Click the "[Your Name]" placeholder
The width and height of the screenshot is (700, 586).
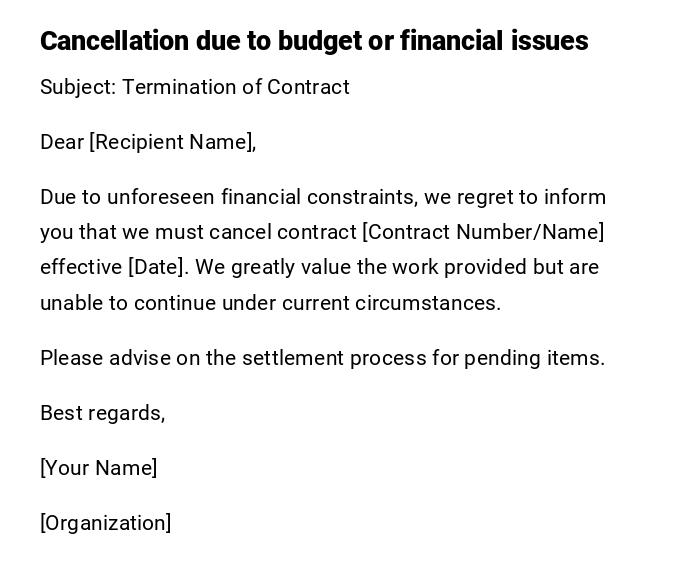(99, 468)
